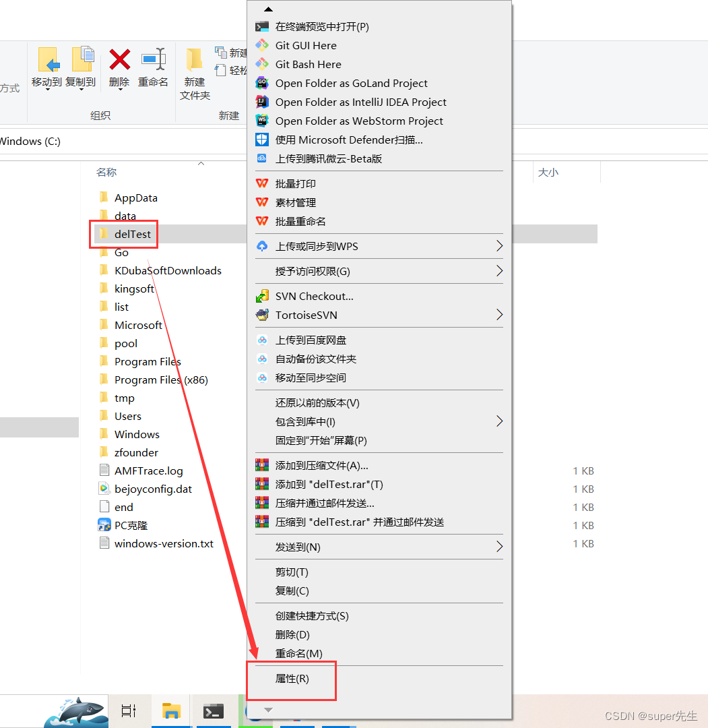708x728 pixels.
Task: Click the TortoiseSVN turtle icon
Action: (262, 315)
